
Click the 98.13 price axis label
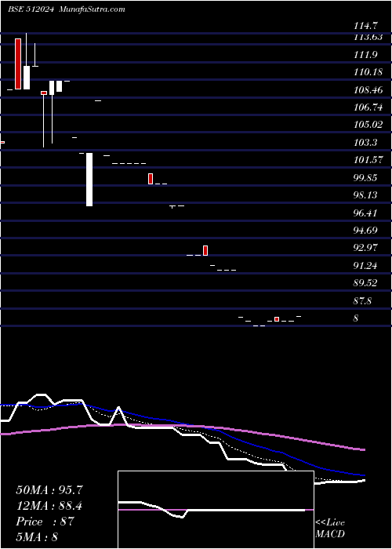366,195
